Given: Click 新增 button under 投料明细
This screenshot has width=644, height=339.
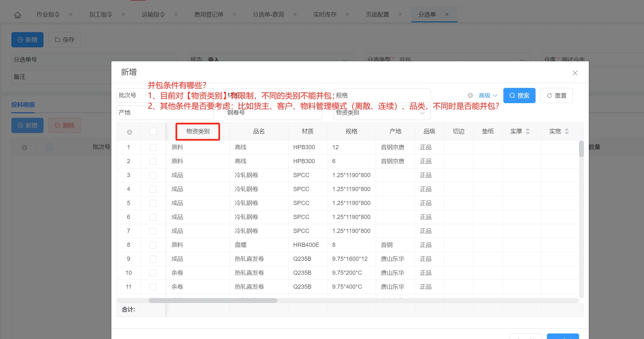Looking at the screenshot, I should (x=27, y=126).
